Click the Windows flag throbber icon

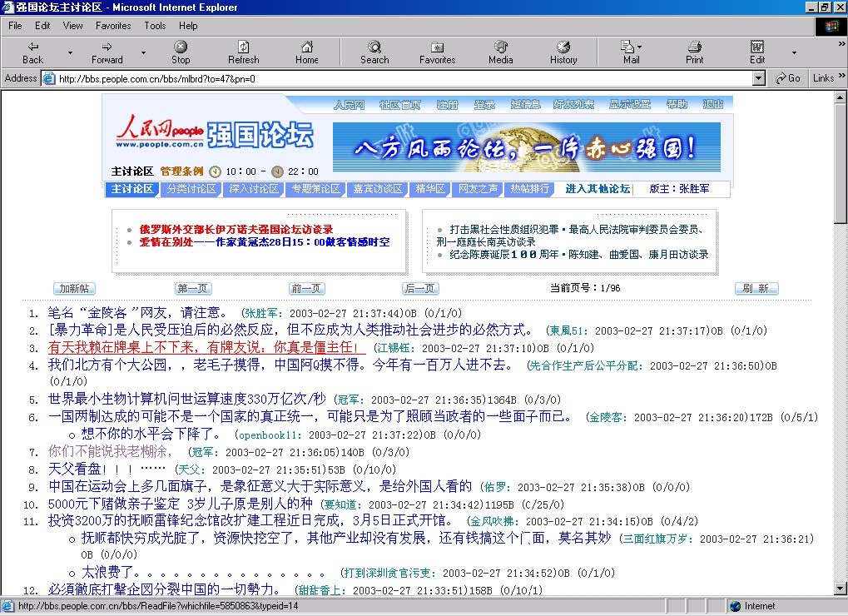tap(831, 27)
